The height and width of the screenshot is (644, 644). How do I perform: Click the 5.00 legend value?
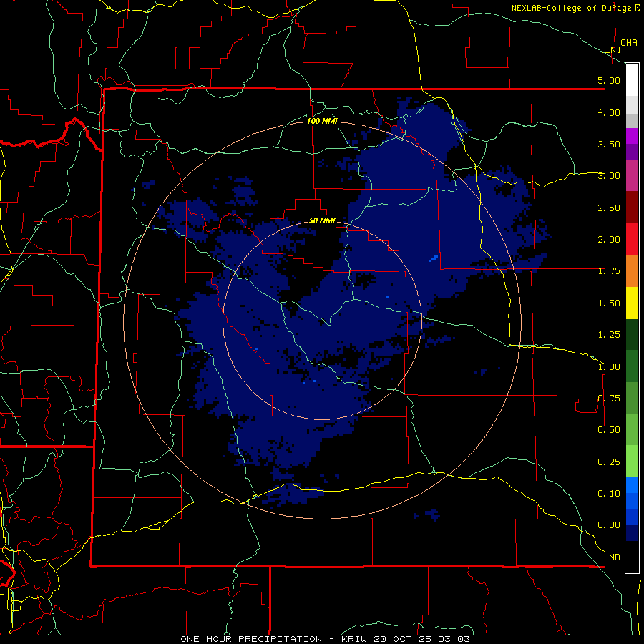coord(609,80)
